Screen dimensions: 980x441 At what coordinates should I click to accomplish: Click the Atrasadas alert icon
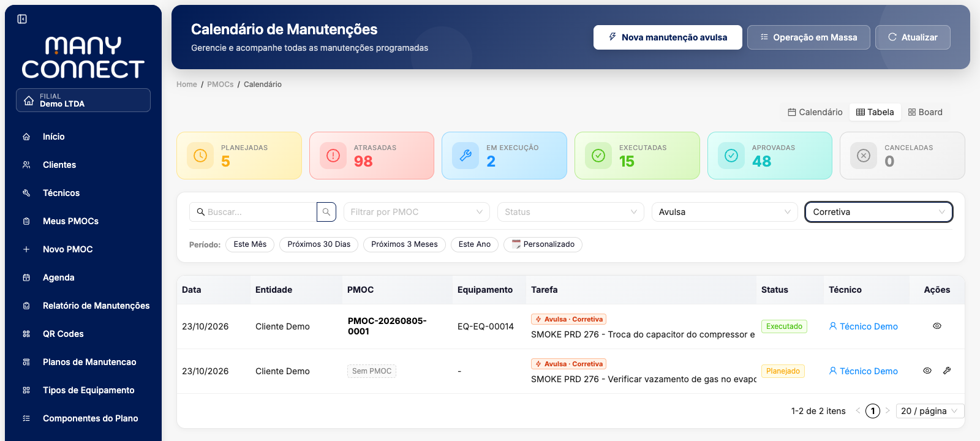coord(333,156)
